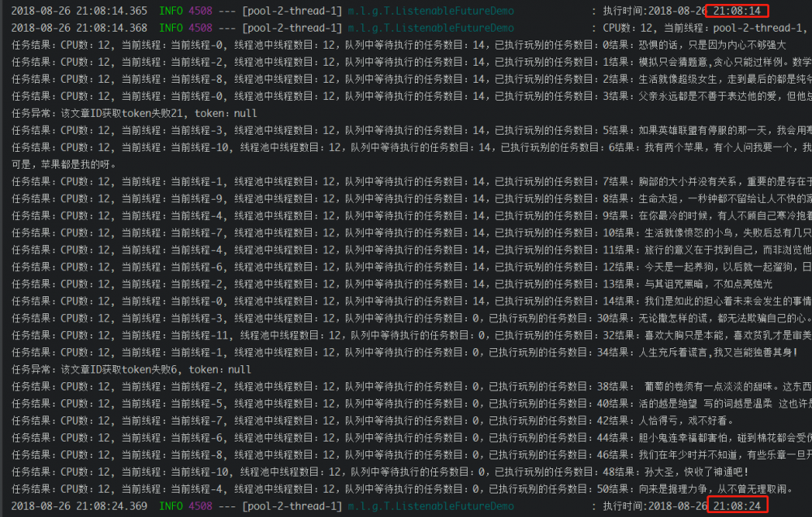Click "队列中等待执行的任务数目: 0" in the 50结果 row
The width and height of the screenshot is (812, 517).
pos(414,489)
